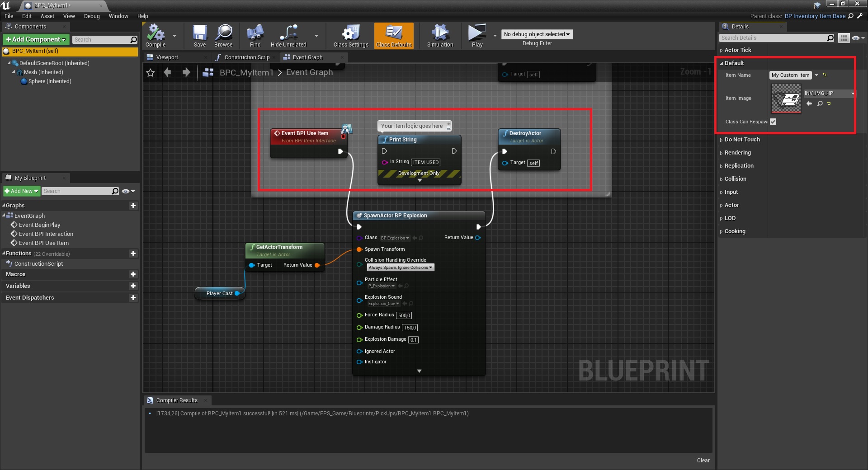Uncheck the Class Can Respawn checkbox
868x470 pixels.
click(x=773, y=122)
